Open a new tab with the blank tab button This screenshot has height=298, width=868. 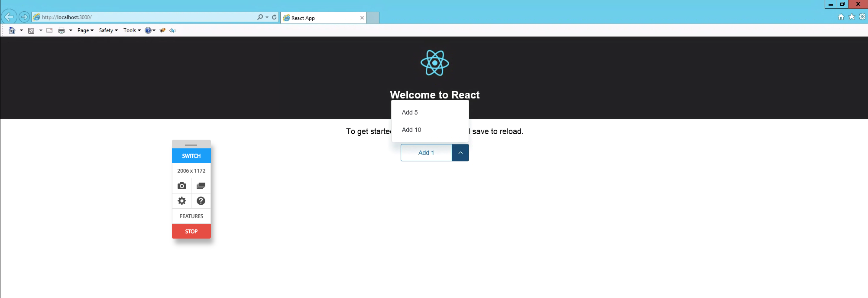tap(373, 18)
